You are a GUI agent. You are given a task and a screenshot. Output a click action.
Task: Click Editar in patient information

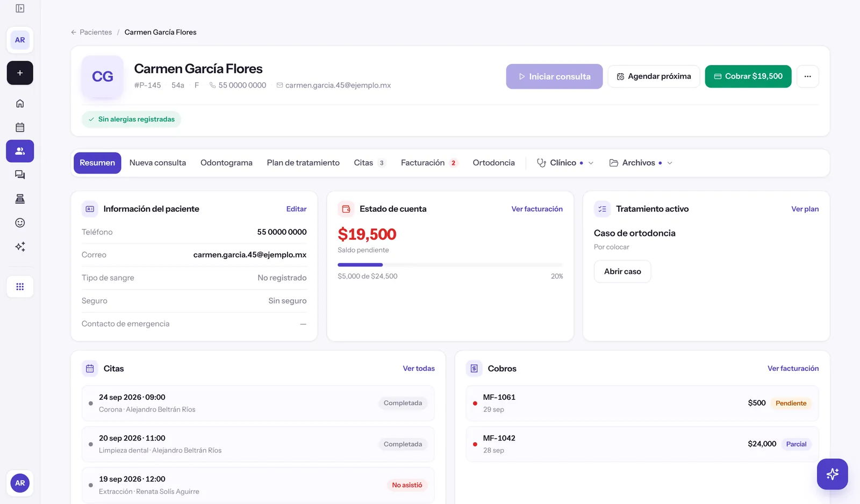point(296,209)
